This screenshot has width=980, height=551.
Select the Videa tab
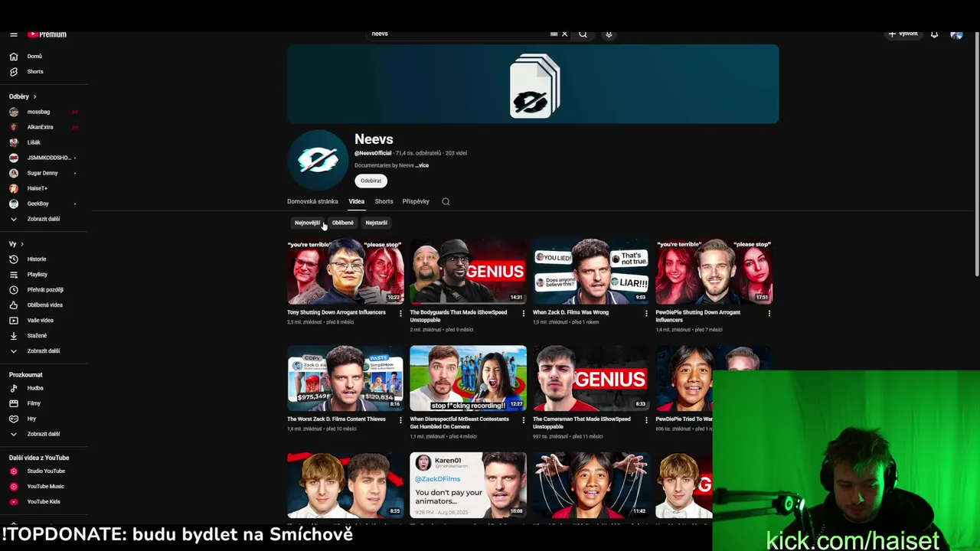357,201
